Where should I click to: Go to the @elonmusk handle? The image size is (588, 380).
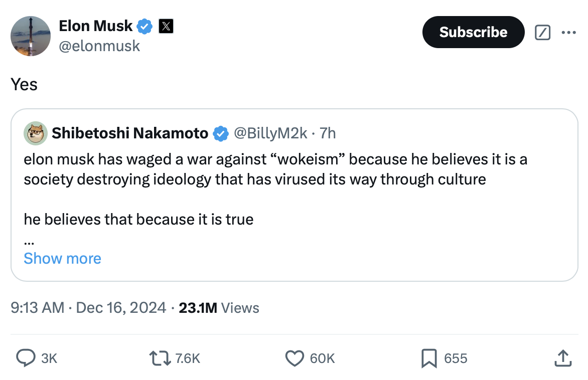(99, 46)
